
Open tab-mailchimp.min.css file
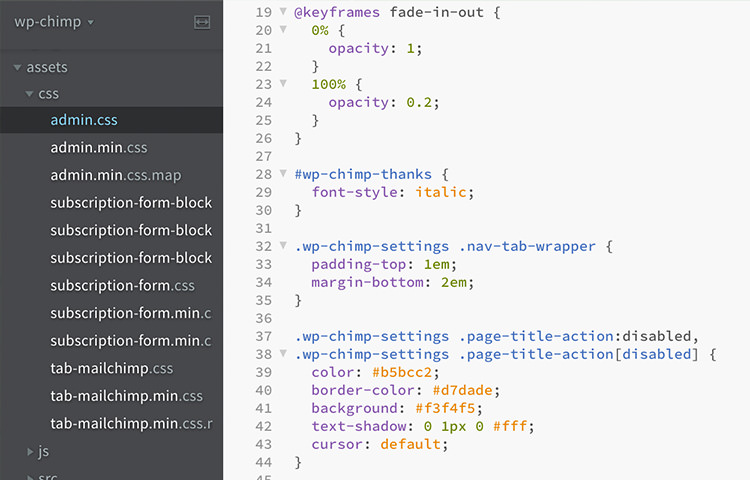pyautogui.click(x=126, y=396)
